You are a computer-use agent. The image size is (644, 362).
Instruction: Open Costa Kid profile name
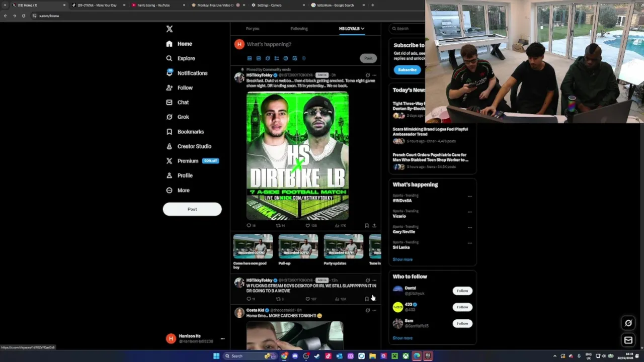point(255,310)
